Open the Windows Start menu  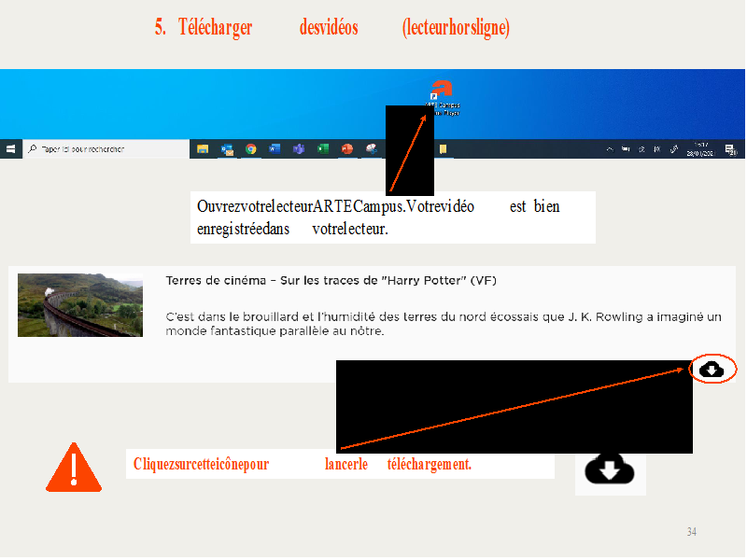click(11, 149)
